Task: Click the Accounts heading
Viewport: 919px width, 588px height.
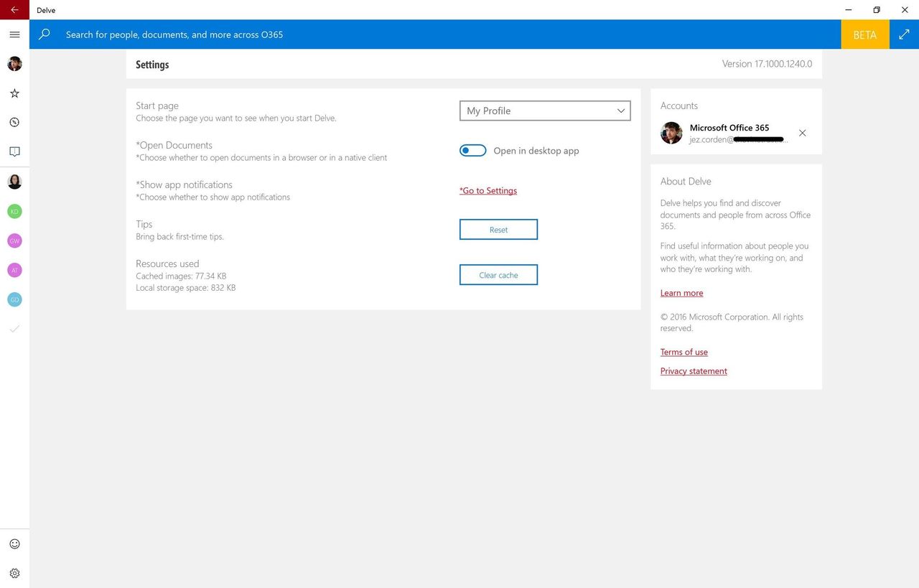Action: (679, 106)
